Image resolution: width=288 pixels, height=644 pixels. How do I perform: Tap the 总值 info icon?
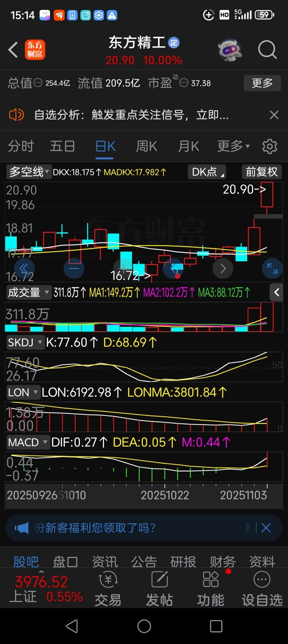[38, 83]
